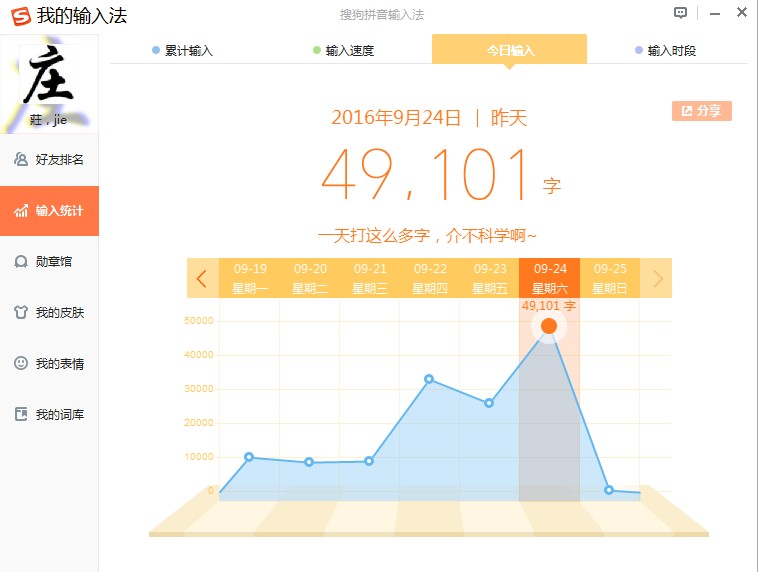This screenshot has height=572, width=758.
Task: Click the 09-19 data point on chart
Action: (x=249, y=457)
